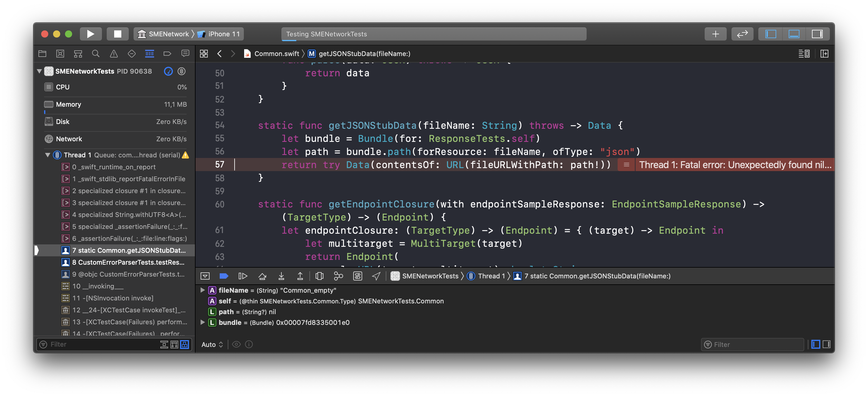Screen dimensions: 868x397
Task: Show the Report navigator tab
Action: coord(185,54)
